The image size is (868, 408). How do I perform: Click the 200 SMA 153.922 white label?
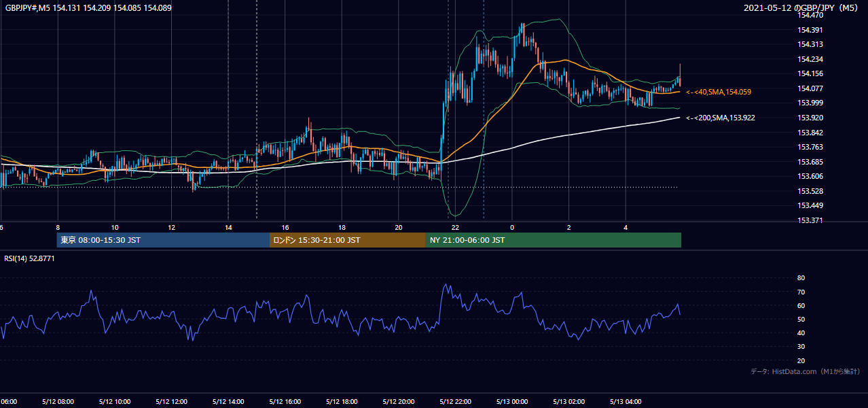click(x=721, y=118)
